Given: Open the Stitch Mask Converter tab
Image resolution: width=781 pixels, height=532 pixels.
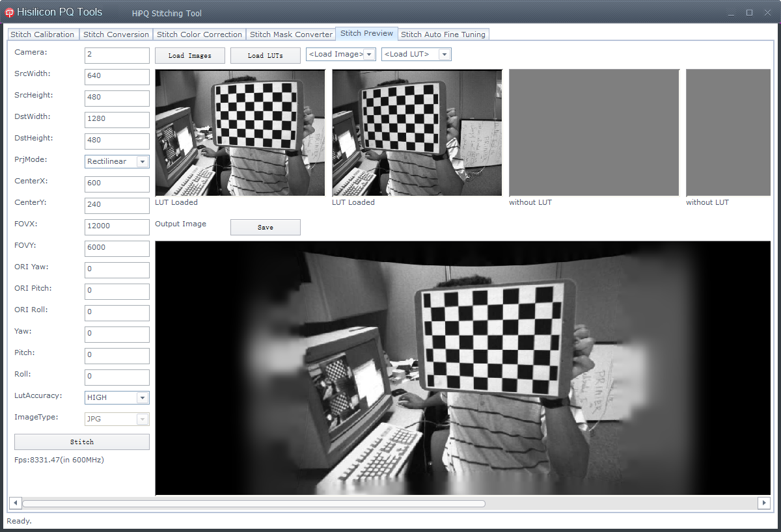Looking at the screenshot, I should 291,34.
